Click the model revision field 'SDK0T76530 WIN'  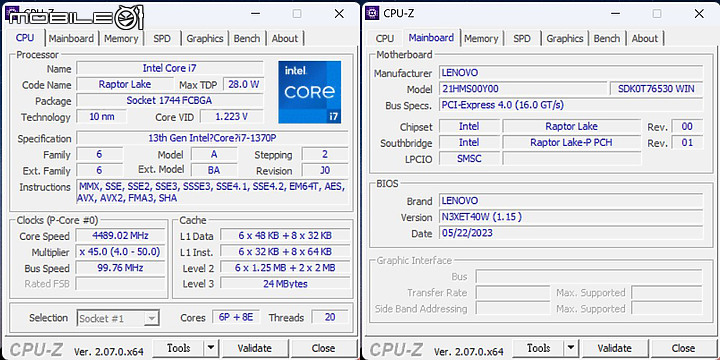[x=656, y=89]
